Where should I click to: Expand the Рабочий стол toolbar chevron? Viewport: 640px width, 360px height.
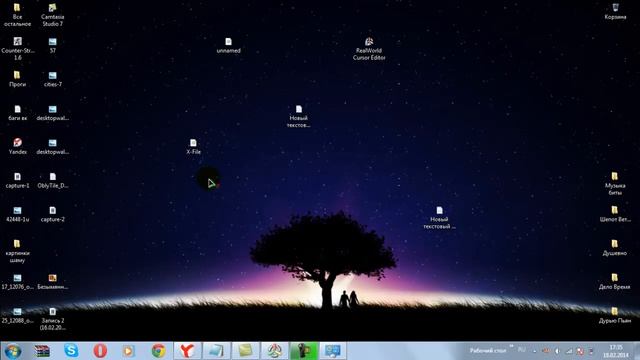(x=511, y=347)
